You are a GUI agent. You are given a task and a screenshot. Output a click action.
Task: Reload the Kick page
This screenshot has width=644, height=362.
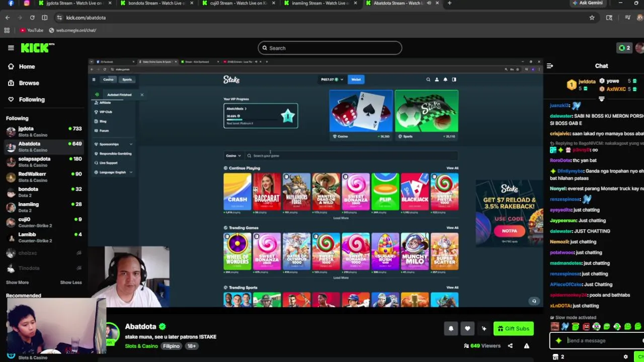coord(32,18)
